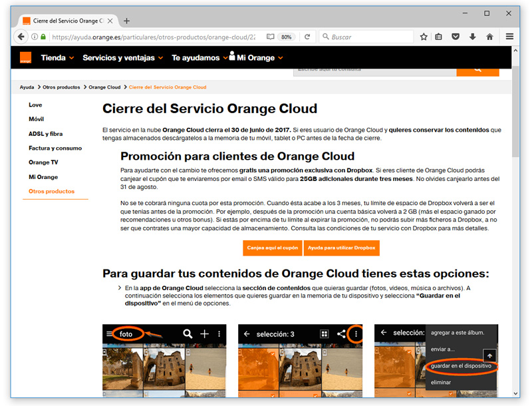
Task: Reload the page with refresh icon
Action: 307,37
